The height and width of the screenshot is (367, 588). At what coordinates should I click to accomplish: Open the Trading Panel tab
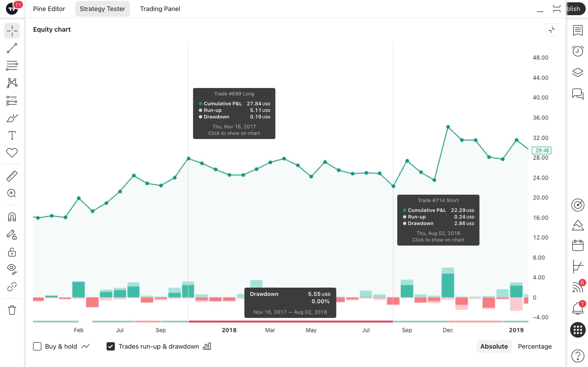pyautogui.click(x=160, y=9)
